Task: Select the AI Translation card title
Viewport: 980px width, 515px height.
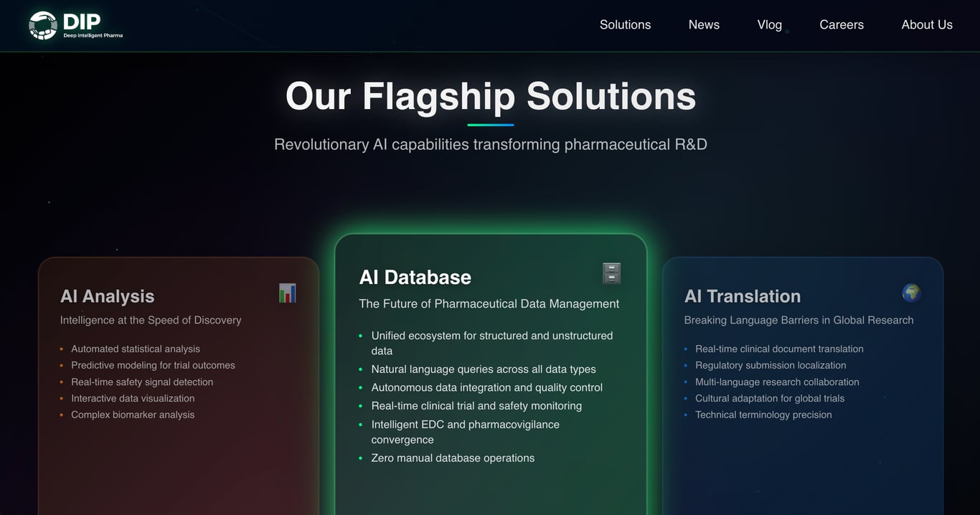Action: click(743, 296)
